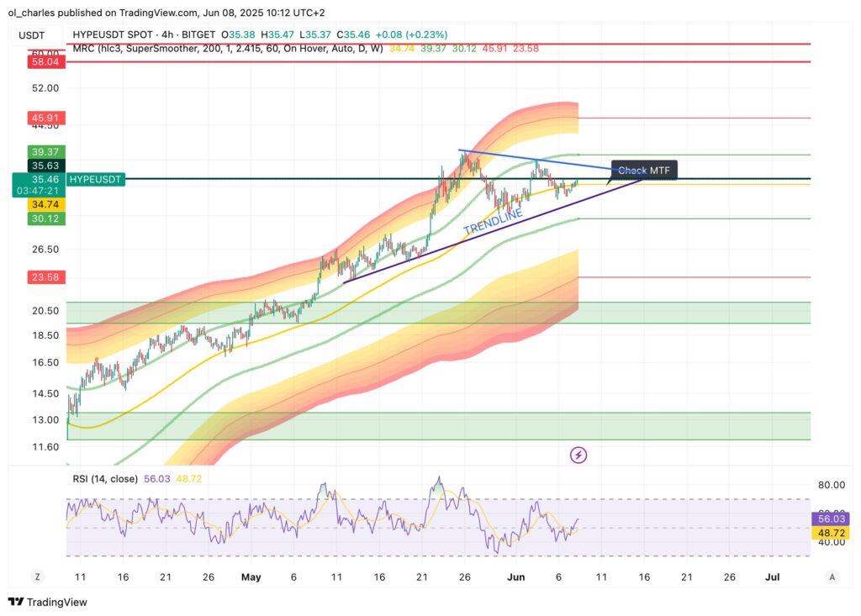Click the TradingView logo

(48, 602)
